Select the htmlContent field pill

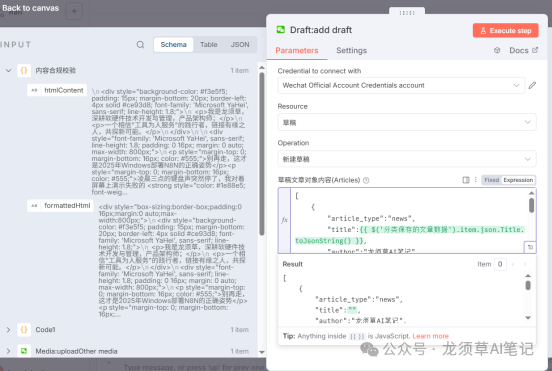57,90
